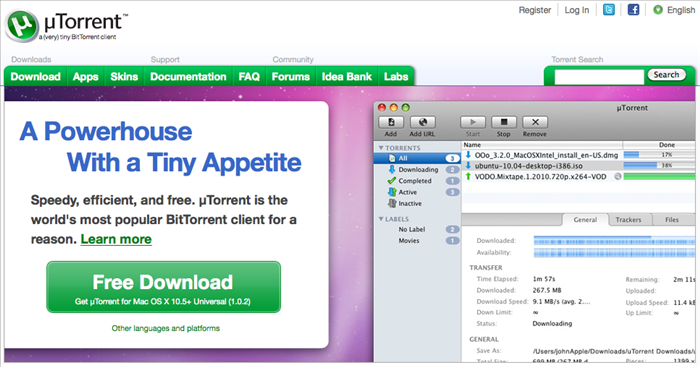Click the Add URL globe icon
The height and width of the screenshot is (367, 700).
422,122
